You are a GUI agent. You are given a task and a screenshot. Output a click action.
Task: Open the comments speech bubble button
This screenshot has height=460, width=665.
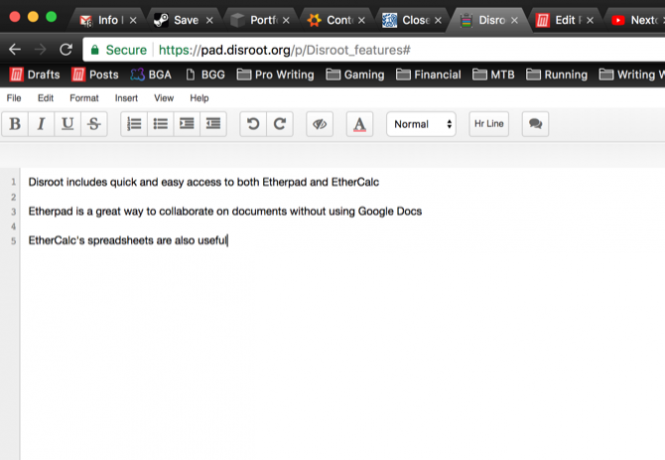pyautogui.click(x=535, y=124)
